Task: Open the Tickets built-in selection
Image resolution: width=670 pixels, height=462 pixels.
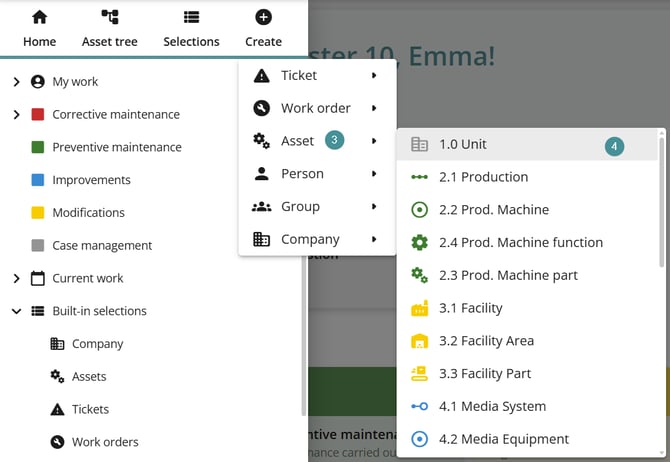Action: click(90, 409)
